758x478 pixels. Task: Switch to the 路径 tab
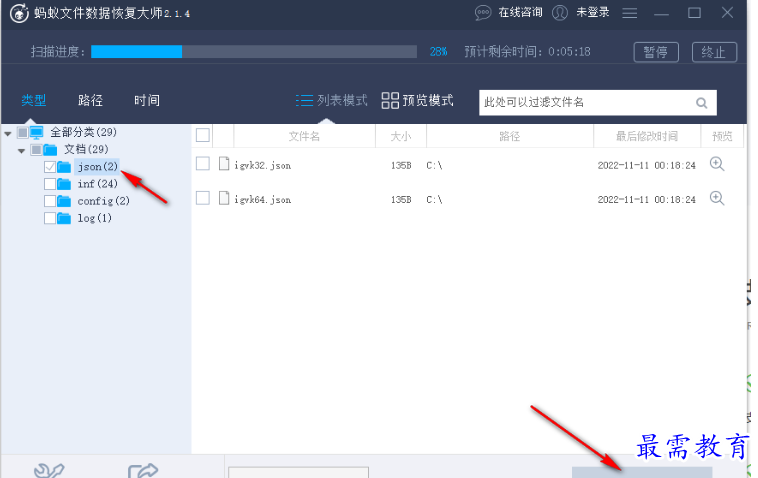[x=90, y=101]
